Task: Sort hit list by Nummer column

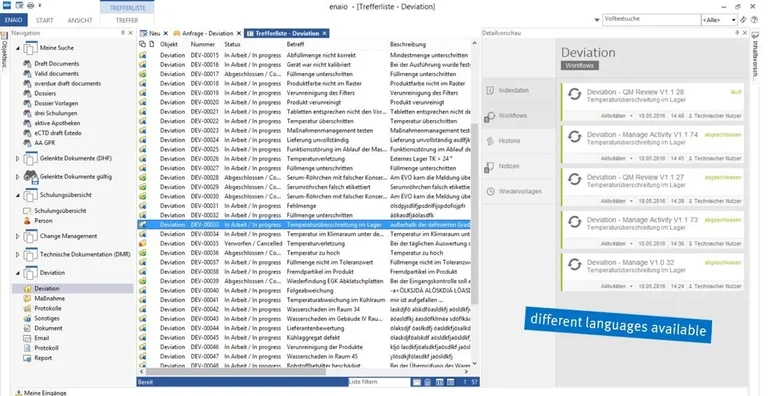Action: pyautogui.click(x=203, y=44)
